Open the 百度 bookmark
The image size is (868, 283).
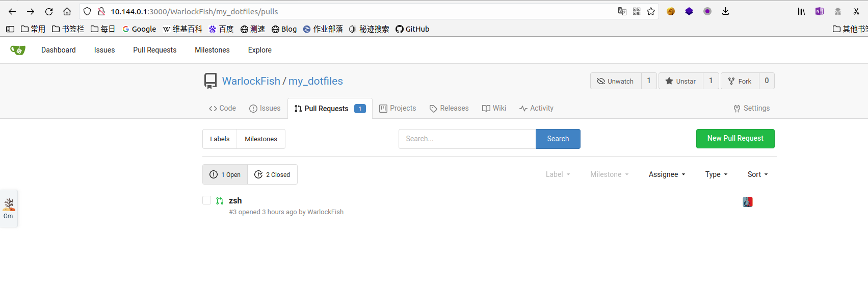pos(221,29)
